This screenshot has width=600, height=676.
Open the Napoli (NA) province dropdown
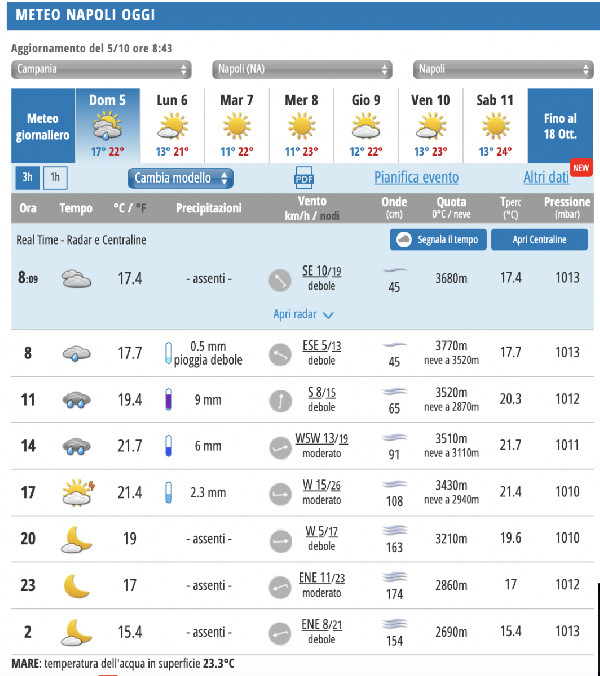301,69
